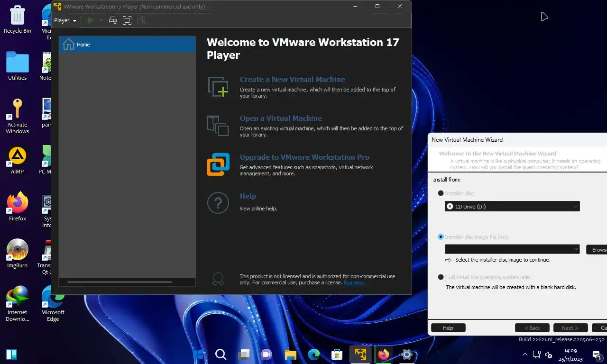The height and width of the screenshot is (364, 607).
Task: Open Internet Download Manager desktop shortcut
Action: [18, 304]
